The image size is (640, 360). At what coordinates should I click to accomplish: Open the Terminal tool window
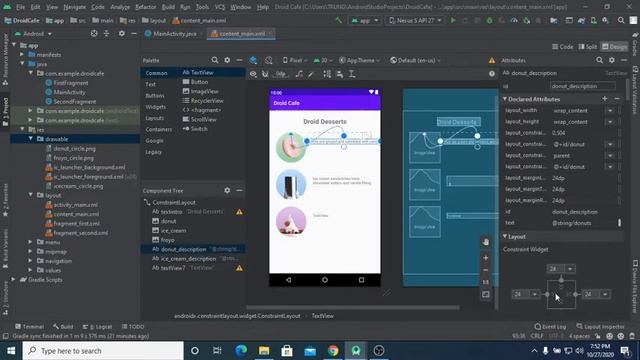29,327
